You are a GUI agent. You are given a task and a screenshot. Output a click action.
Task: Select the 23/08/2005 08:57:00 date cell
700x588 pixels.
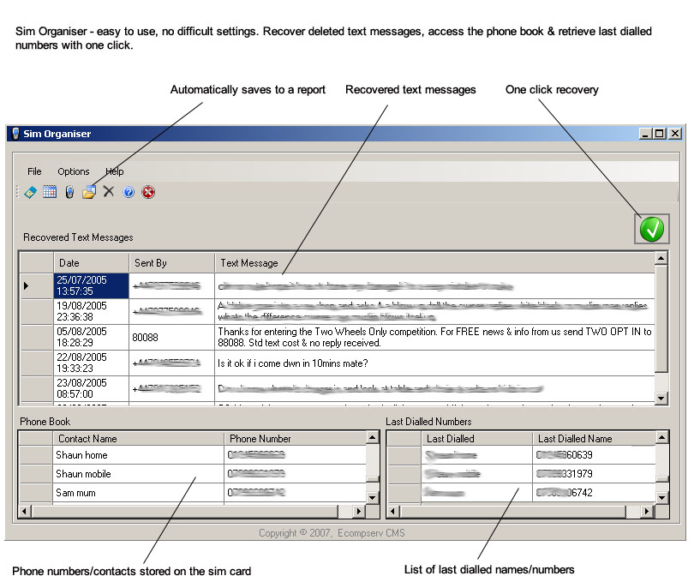(91, 388)
